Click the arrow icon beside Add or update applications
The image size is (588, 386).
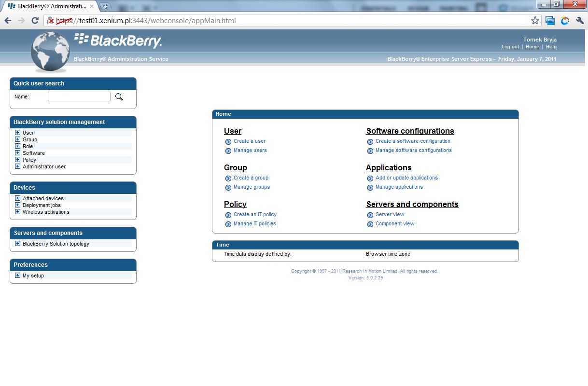370,178
